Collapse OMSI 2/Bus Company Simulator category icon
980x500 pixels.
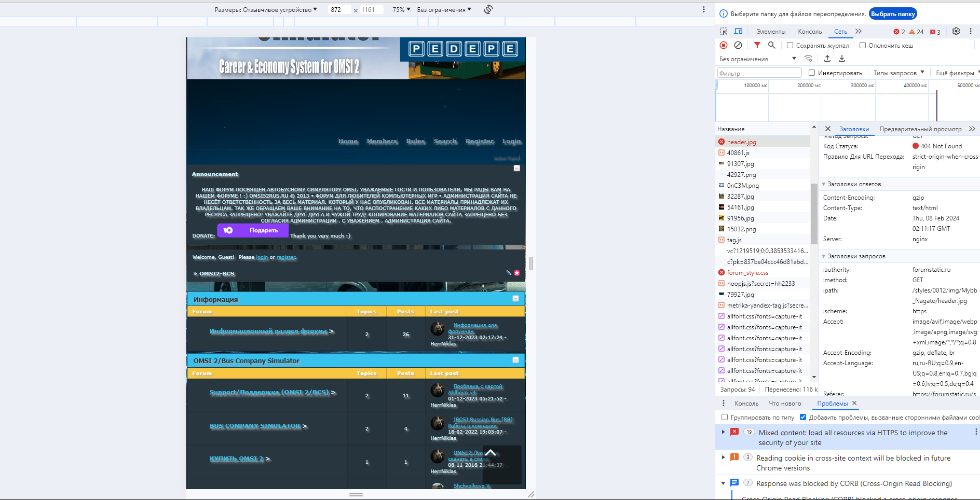click(515, 360)
